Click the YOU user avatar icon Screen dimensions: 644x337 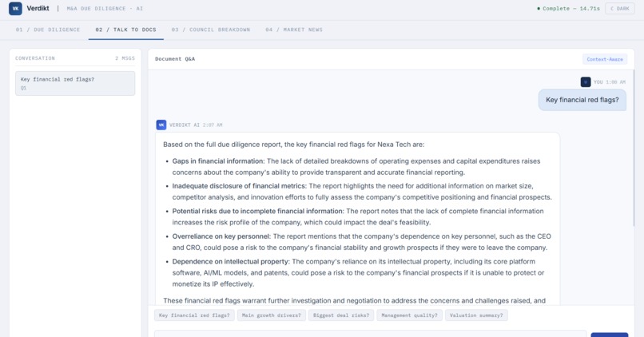tap(586, 82)
